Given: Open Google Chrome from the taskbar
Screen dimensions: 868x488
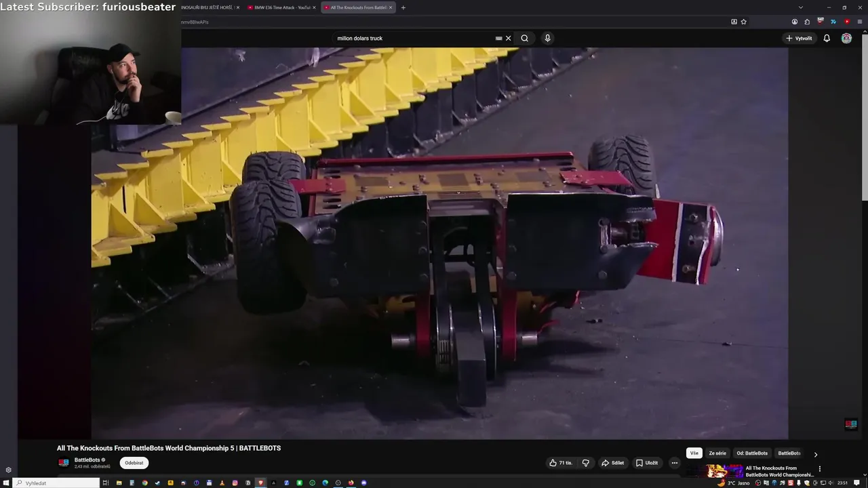Looking at the screenshot, I should click(144, 483).
